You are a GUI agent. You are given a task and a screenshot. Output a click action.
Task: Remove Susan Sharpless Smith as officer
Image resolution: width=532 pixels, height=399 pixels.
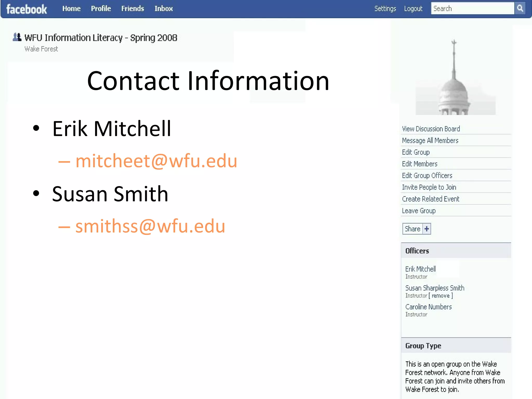441,296
